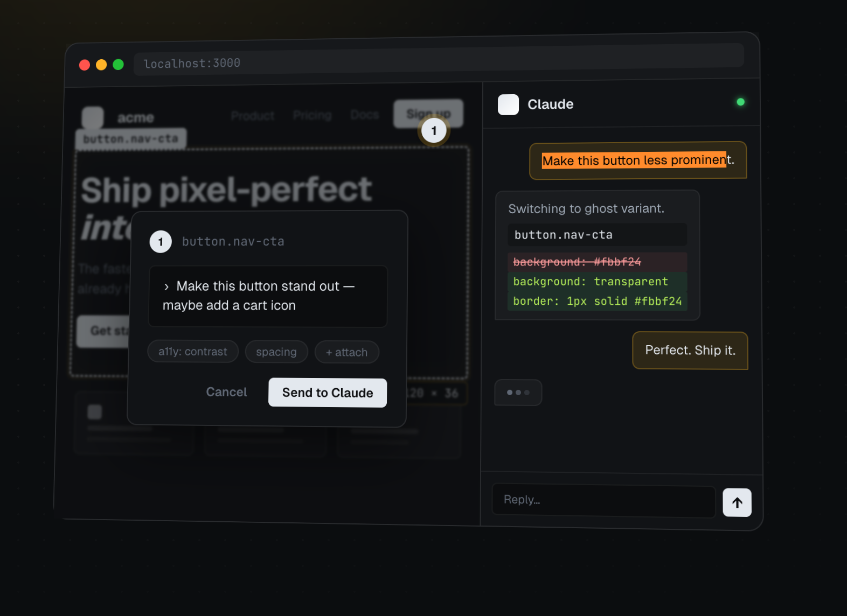847x616 pixels.
Task: Open the Product nav item
Action: point(253,116)
